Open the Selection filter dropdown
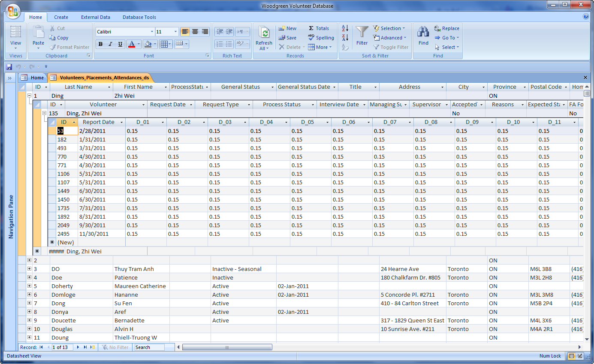Screen dimensions: 594x364 pyautogui.click(x=389, y=28)
